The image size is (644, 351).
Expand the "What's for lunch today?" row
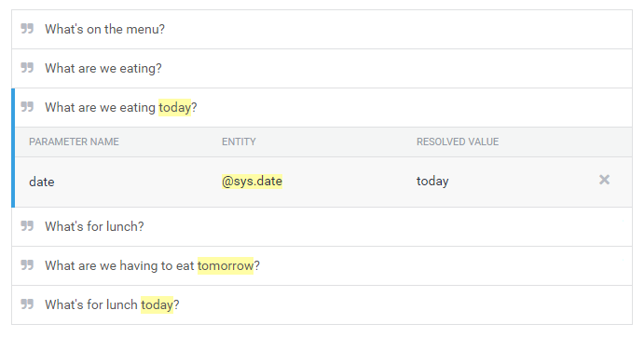click(x=322, y=304)
